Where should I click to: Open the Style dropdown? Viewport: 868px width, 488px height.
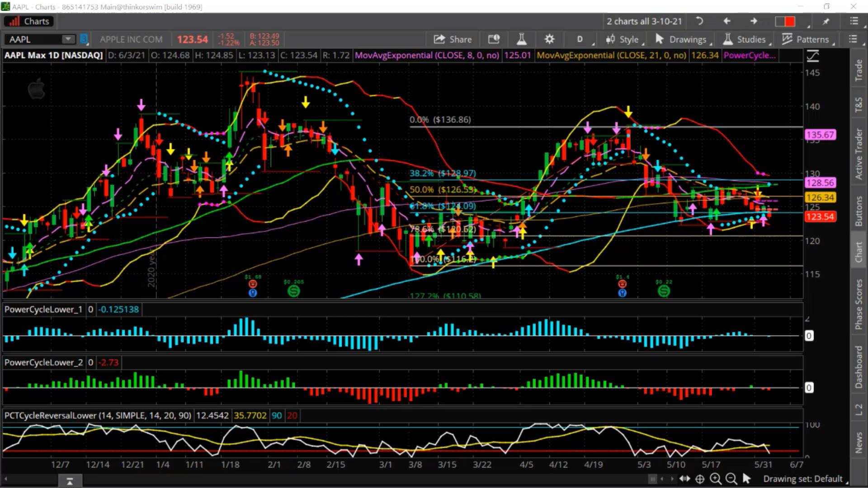[x=624, y=39]
